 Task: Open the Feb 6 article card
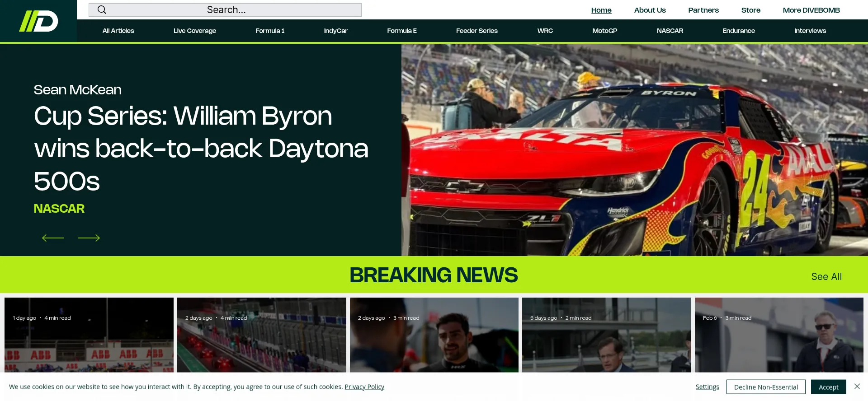779,335
